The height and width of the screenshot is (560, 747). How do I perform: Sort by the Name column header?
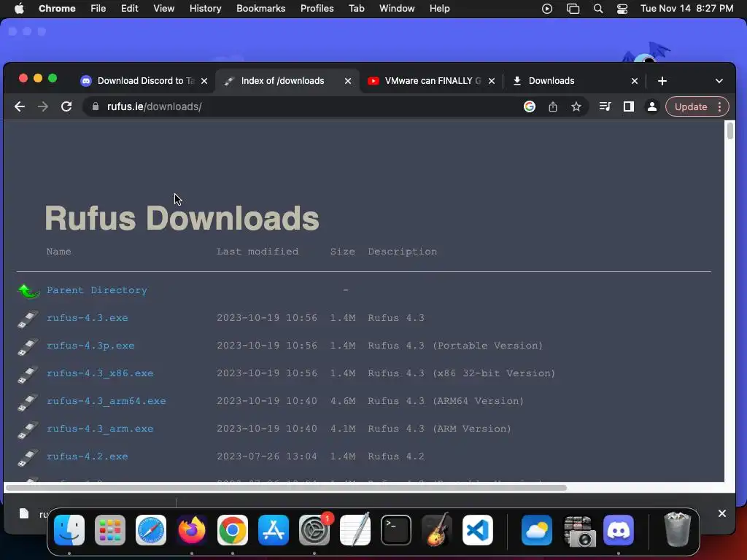click(x=58, y=252)
